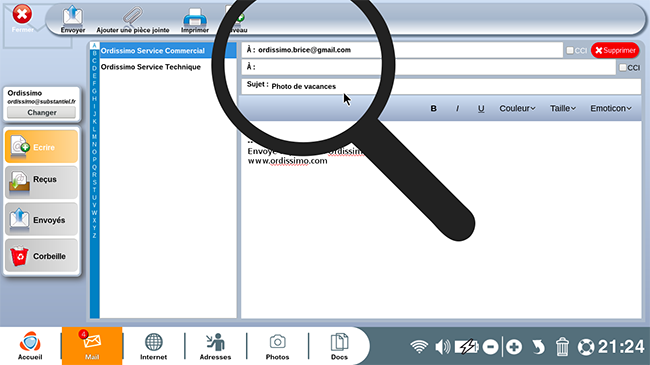Viewport: 650px width, 365px height.
Task: Click the lifebuoy help icon
Action: pos(586,347)
